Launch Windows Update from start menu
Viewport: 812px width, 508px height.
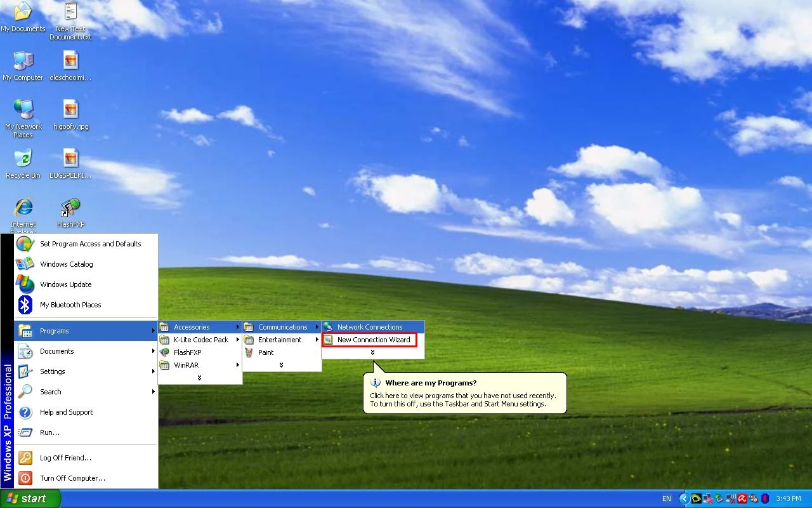click(86, 284)
